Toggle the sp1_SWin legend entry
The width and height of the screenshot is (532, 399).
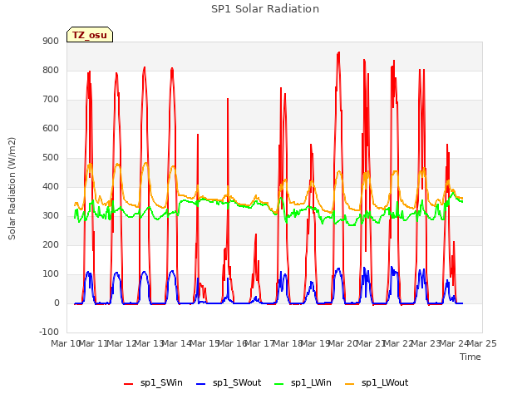(x=153, y=383)
